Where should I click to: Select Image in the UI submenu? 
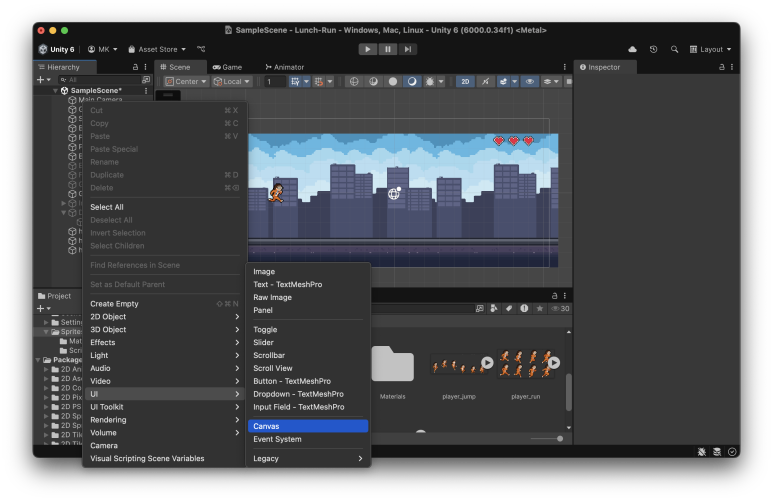click(x=308, y=272)
